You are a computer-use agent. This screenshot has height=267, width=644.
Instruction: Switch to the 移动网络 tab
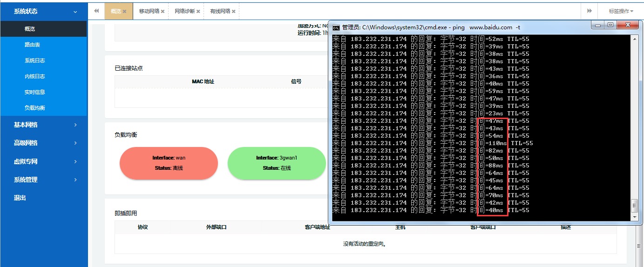coord(149,11)
